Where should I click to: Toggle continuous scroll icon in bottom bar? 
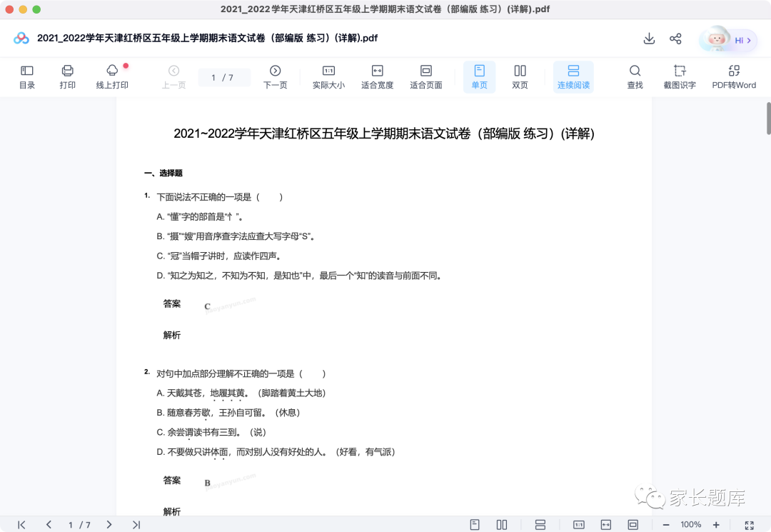tap(540, 525)
